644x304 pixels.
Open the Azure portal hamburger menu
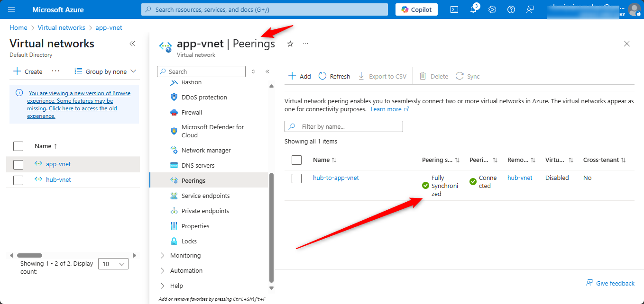[11, 9]
